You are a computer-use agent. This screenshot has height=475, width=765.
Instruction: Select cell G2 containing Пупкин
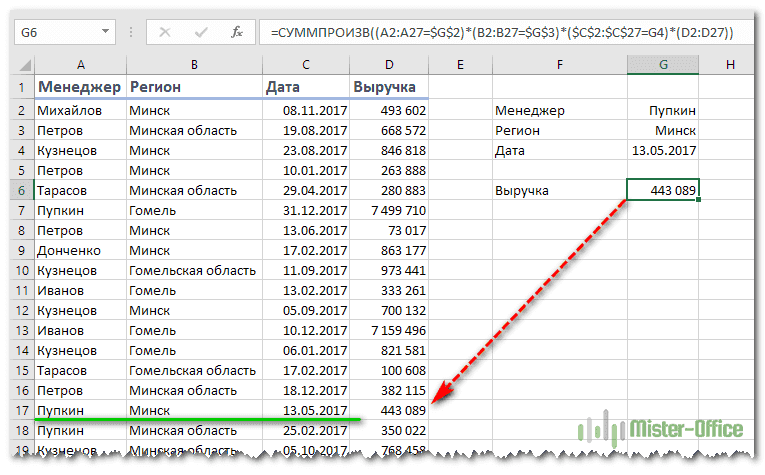click(x=663, y=110)
